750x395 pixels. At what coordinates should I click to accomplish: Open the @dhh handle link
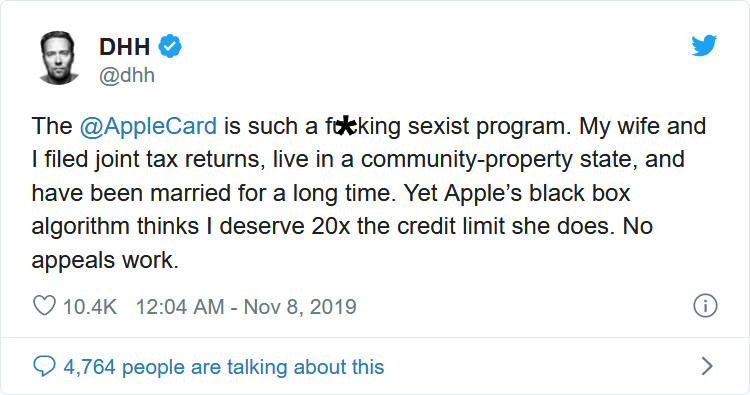coord(127,76)
